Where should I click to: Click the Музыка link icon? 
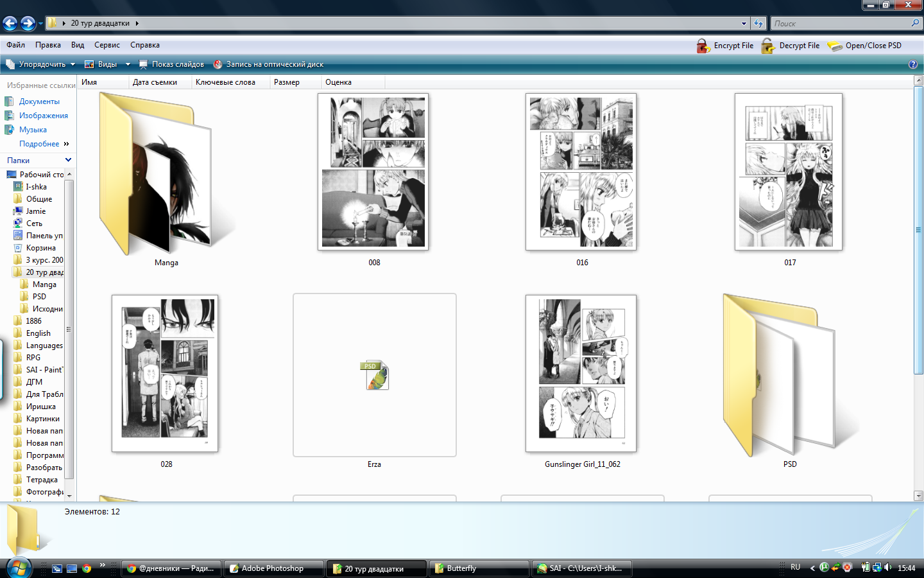tap(10, 130)
